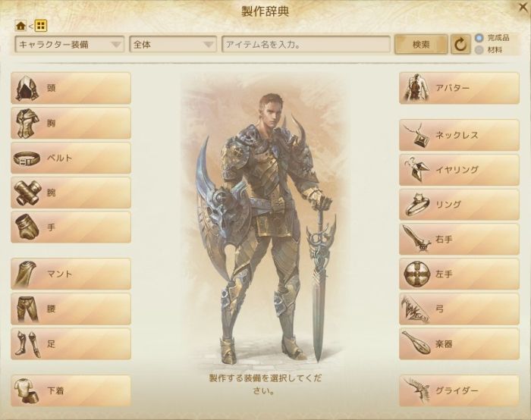
Task: Open the アバター avatar button
Action: coord(459,88)
